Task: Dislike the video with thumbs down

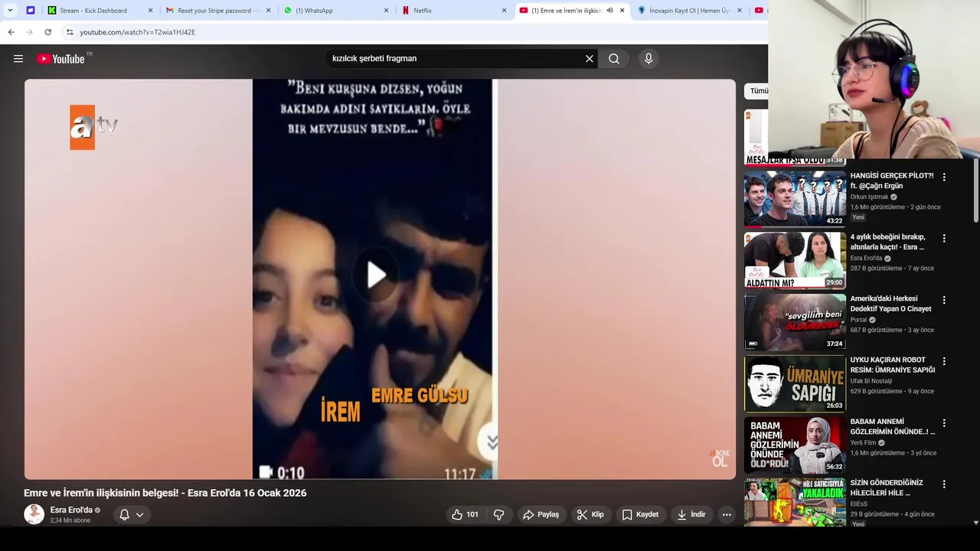Action: pyautogui.click(x=498, y=514)
